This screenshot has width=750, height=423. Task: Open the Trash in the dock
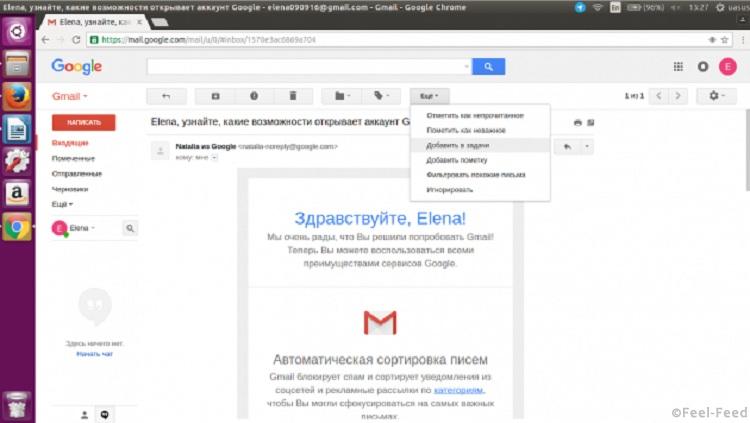pos(17,405)
